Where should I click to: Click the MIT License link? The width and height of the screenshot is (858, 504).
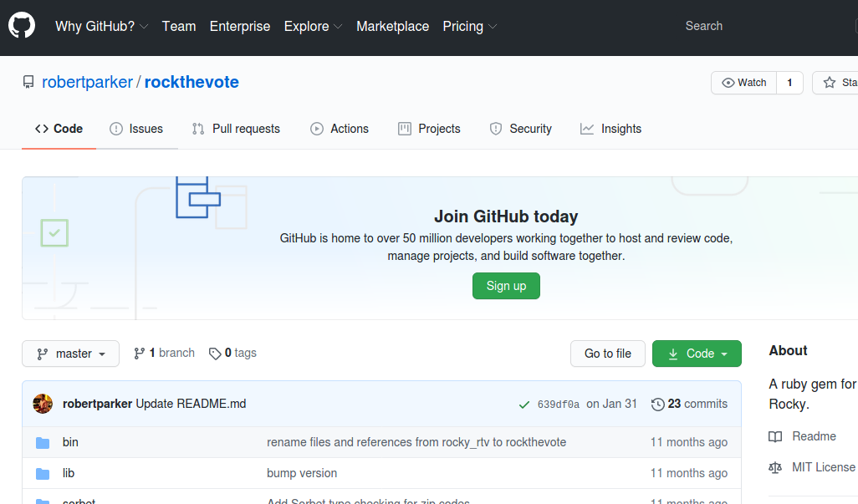pyautogui.click(x=824, y=467)
